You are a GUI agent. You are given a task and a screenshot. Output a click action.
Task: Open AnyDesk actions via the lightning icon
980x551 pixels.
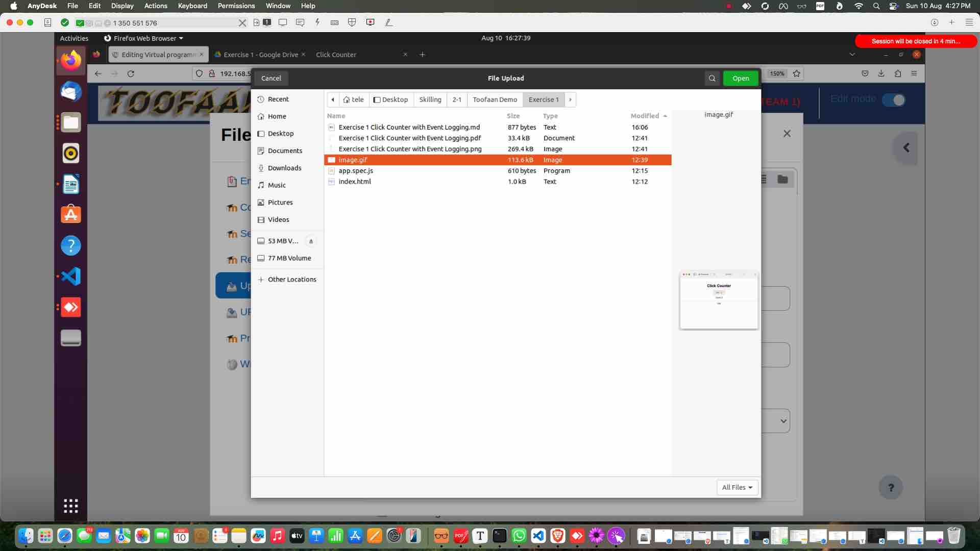pos(317,22)
